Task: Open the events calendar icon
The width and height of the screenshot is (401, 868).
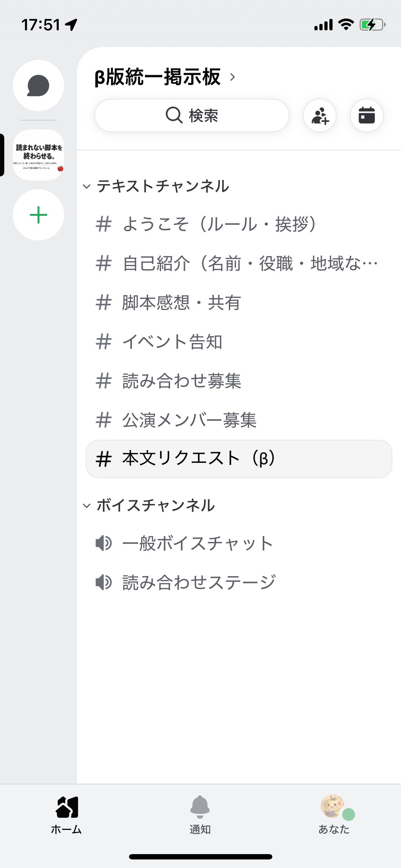Action: tap(366, 115)
